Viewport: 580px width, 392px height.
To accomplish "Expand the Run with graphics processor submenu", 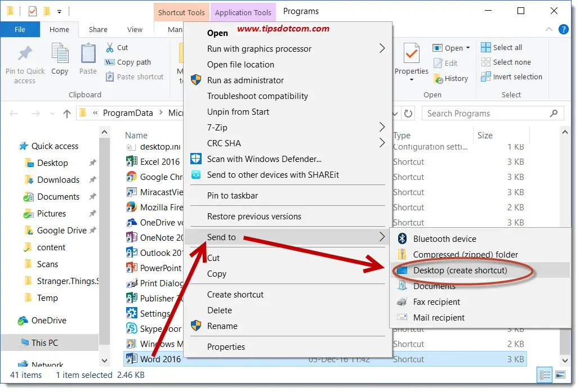I will pyautogui.click(x=382, y=48).
